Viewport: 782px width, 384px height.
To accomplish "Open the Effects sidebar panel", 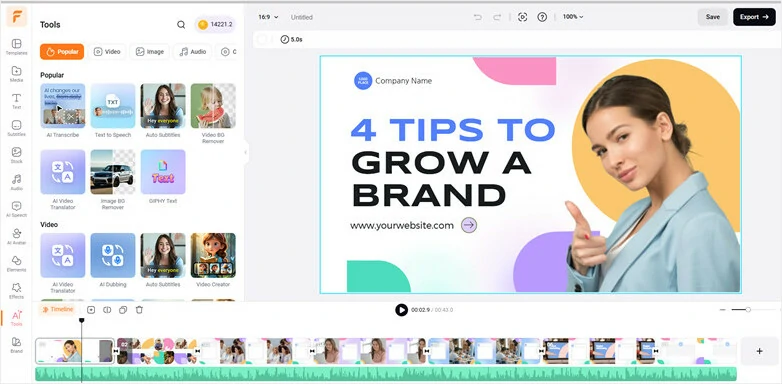I will [x=16, y=290].
